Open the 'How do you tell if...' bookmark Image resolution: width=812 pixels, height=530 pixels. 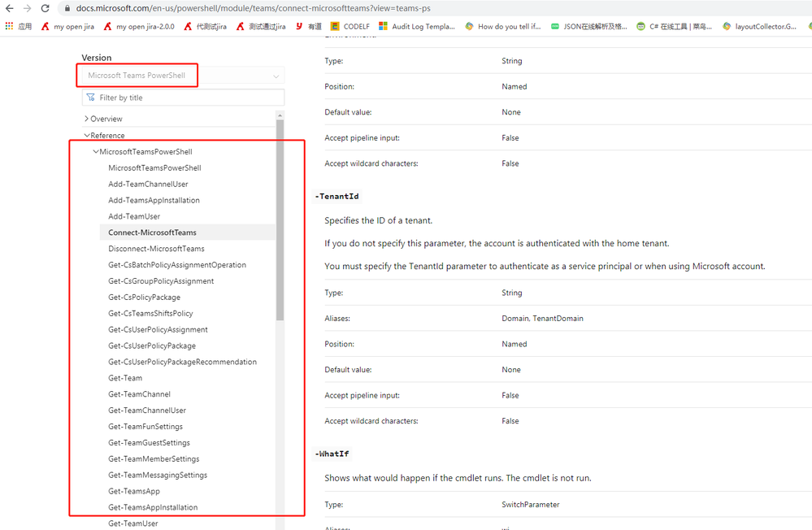point(503,27)
